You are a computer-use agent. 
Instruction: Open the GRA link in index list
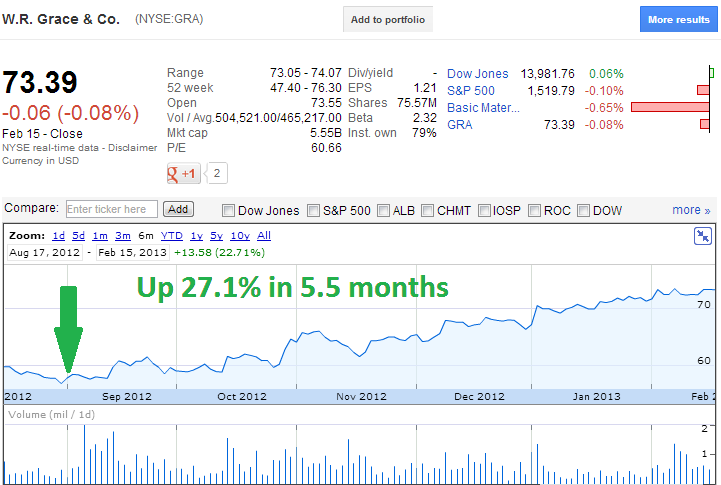(x=459, y=125)
